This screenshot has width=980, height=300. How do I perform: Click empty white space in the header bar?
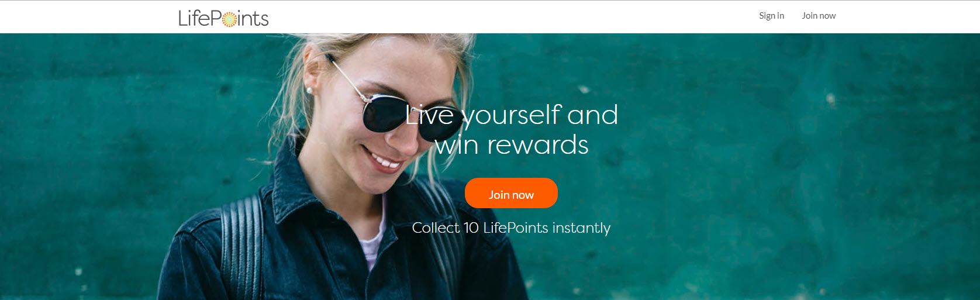point(497,16)
